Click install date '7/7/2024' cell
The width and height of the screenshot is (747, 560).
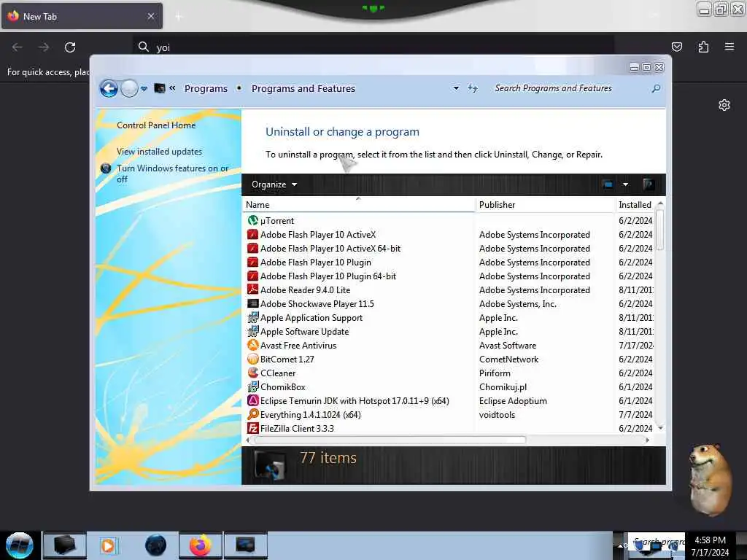pyautogui.click(x=635, y=414)
